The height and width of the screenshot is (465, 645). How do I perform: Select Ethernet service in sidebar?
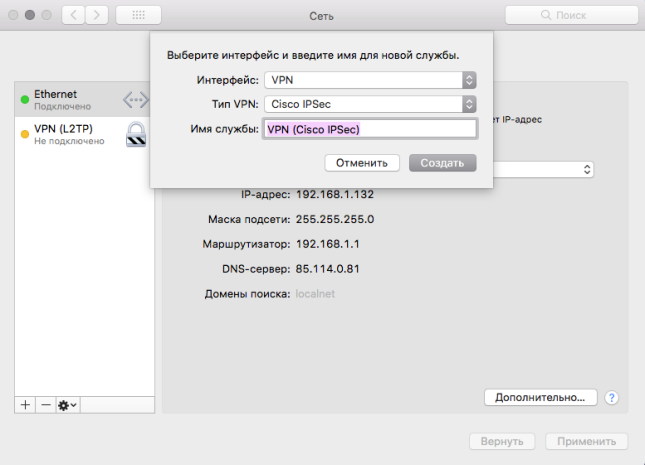(84, 100)
